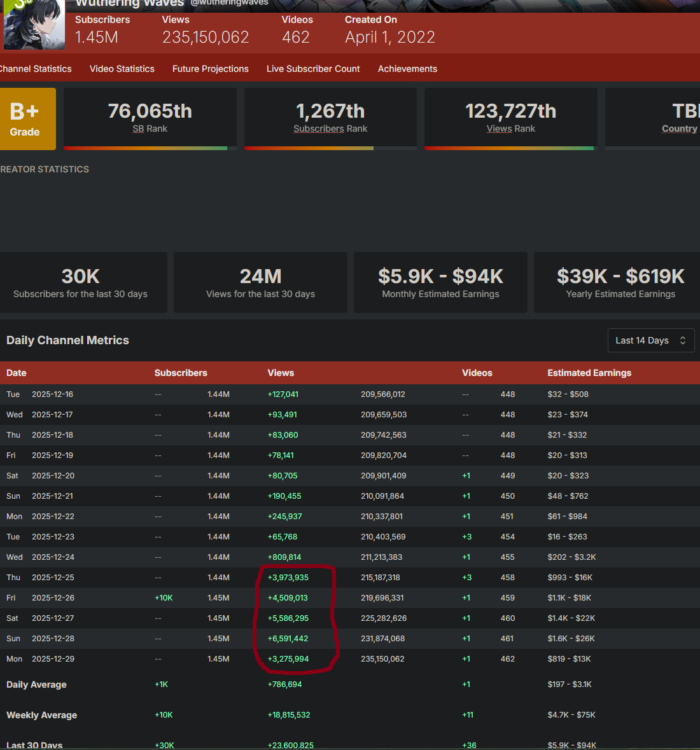Click the videos count 458 cell

coord(508,578)
